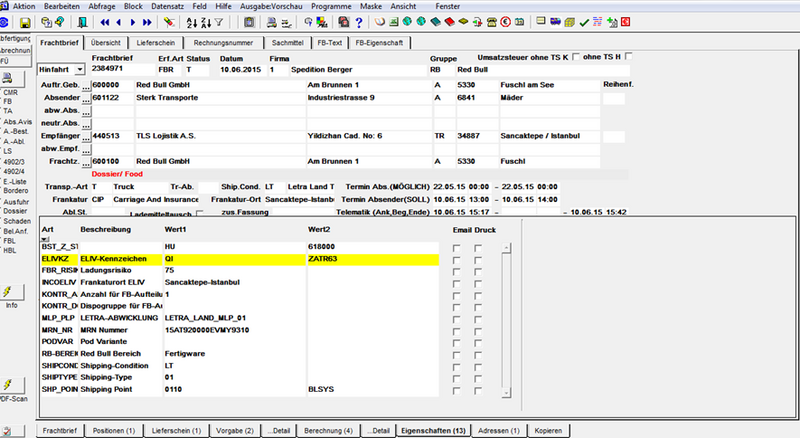
Task: Click the properties list scroll-up arrow
Action: coord(506,248)
